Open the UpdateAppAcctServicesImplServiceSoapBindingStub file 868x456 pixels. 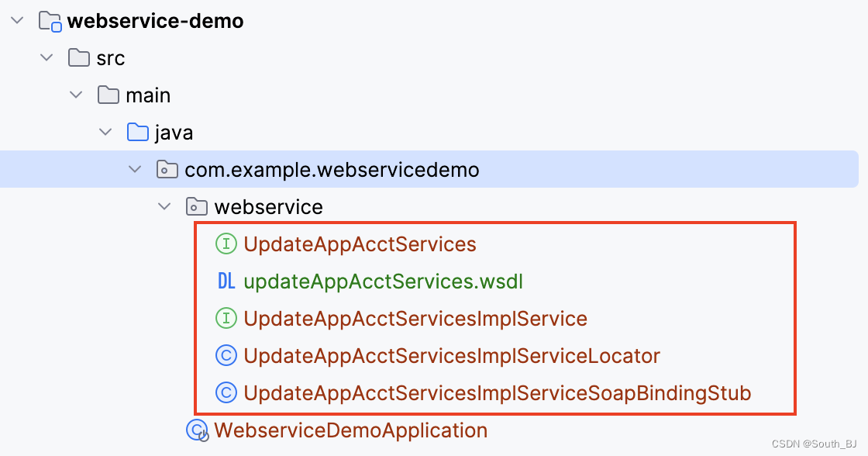coord(497,393)
